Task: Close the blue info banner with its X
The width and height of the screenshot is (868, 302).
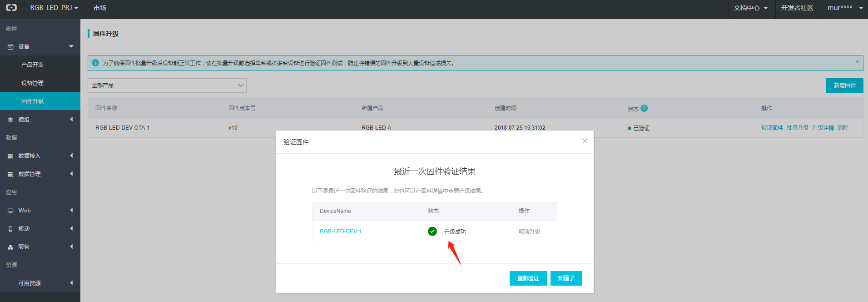Action: click(857, 61)
